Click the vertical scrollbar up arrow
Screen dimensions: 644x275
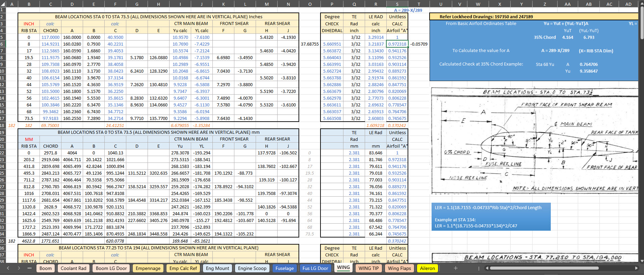(x=641, y=3)
